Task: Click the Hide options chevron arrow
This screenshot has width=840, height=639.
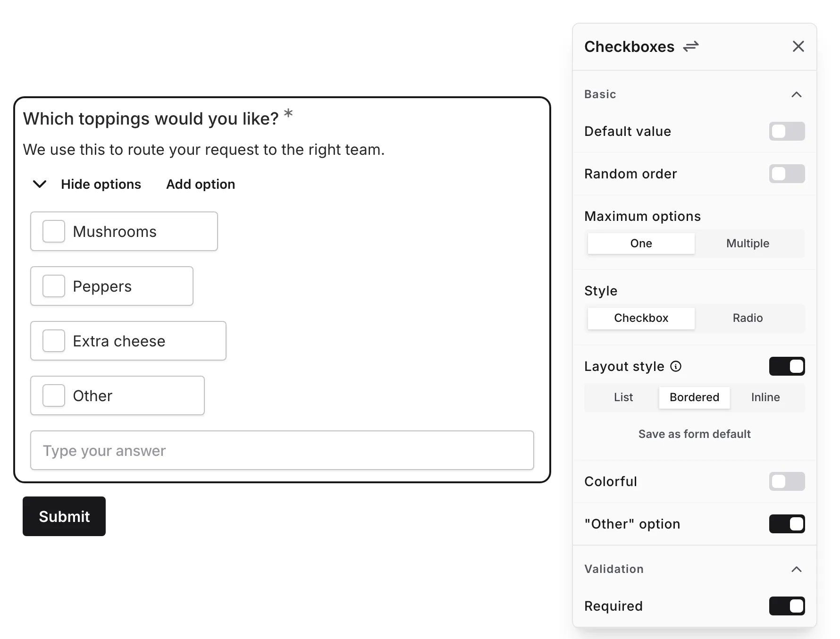Action: 40,184
